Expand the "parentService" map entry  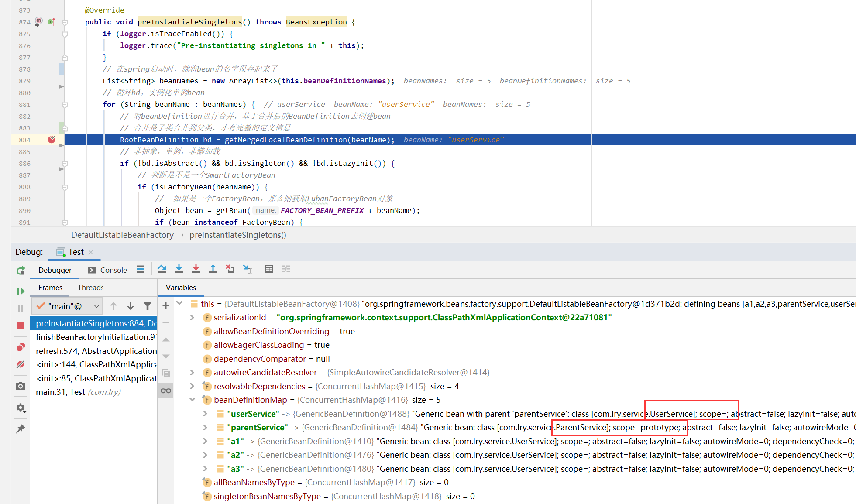(x=205, y=427)
